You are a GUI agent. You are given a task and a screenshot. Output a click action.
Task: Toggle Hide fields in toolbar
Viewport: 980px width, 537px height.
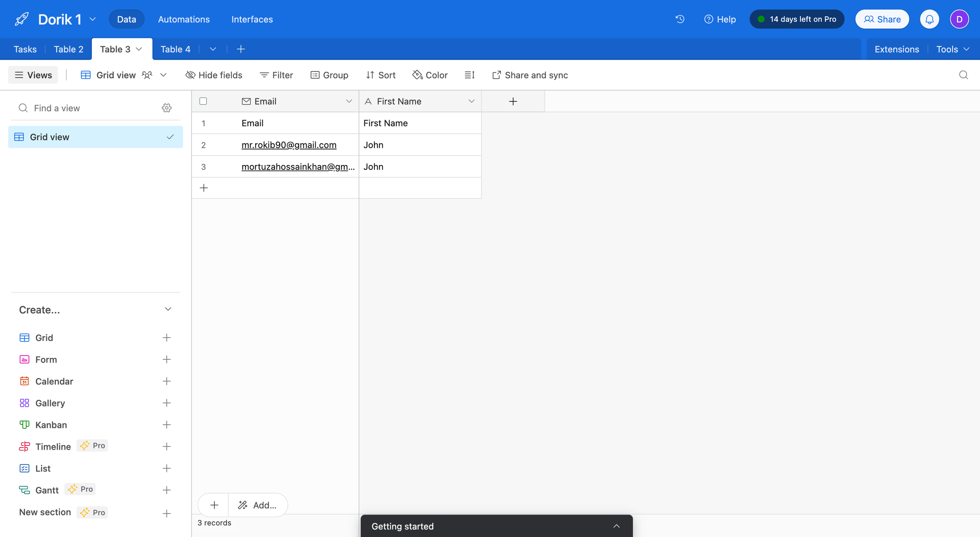pyautogui.click(x=214, y=75)
